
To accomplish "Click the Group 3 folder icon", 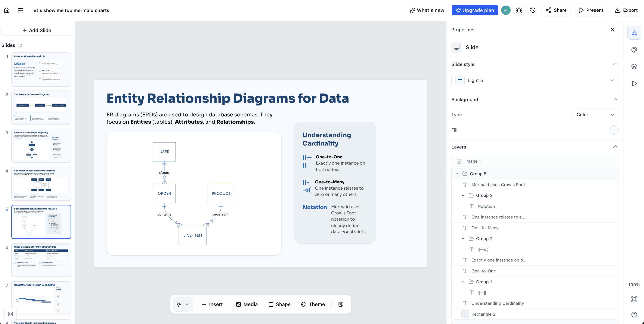I will [x=471, y=195].
